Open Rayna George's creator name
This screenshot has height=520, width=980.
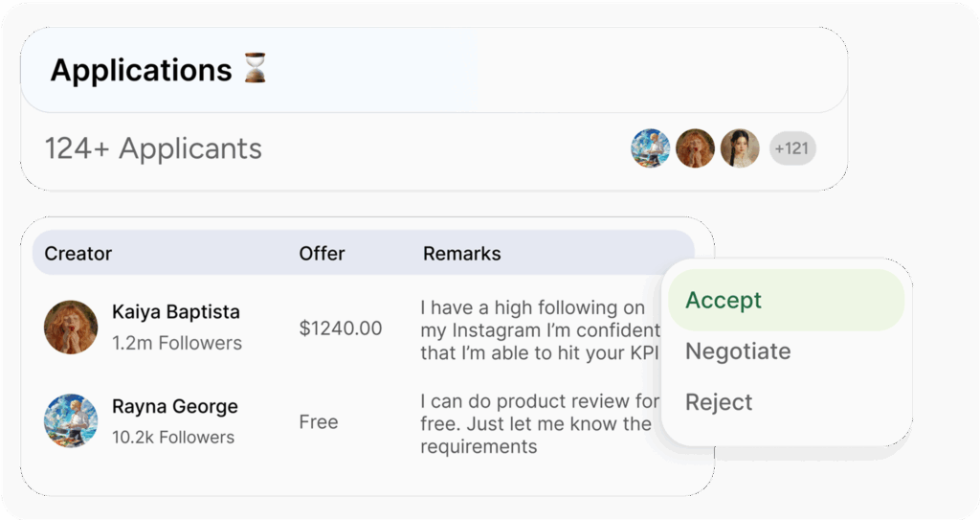click(x=175, y=406)
